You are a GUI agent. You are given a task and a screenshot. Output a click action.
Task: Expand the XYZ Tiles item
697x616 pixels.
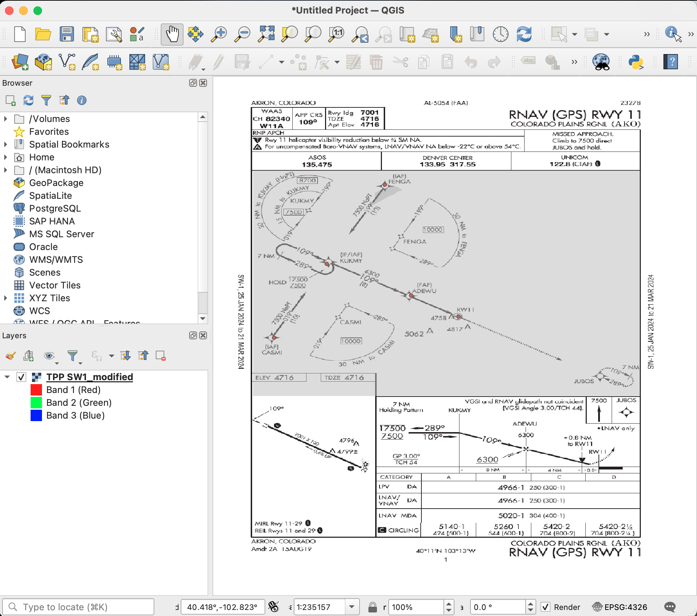(6, 298)
